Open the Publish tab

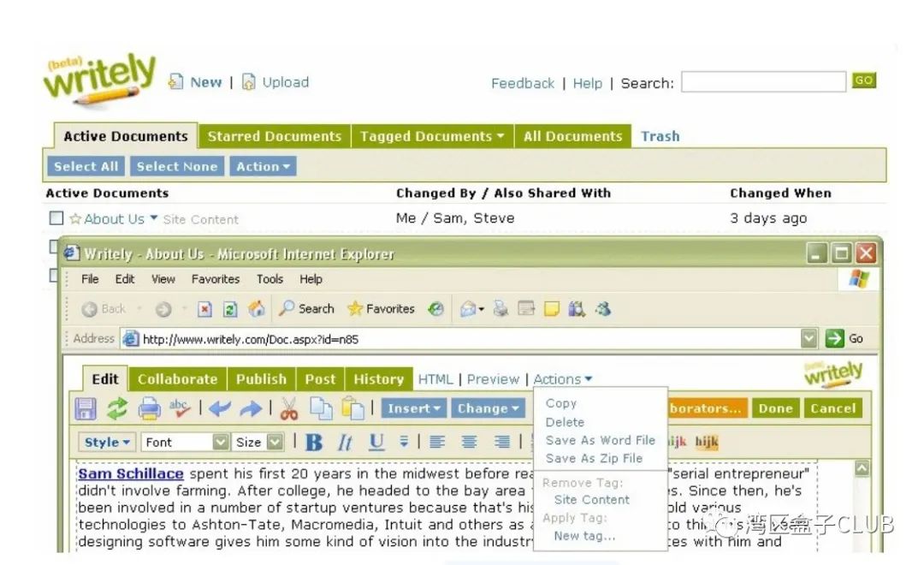(261, 379)
